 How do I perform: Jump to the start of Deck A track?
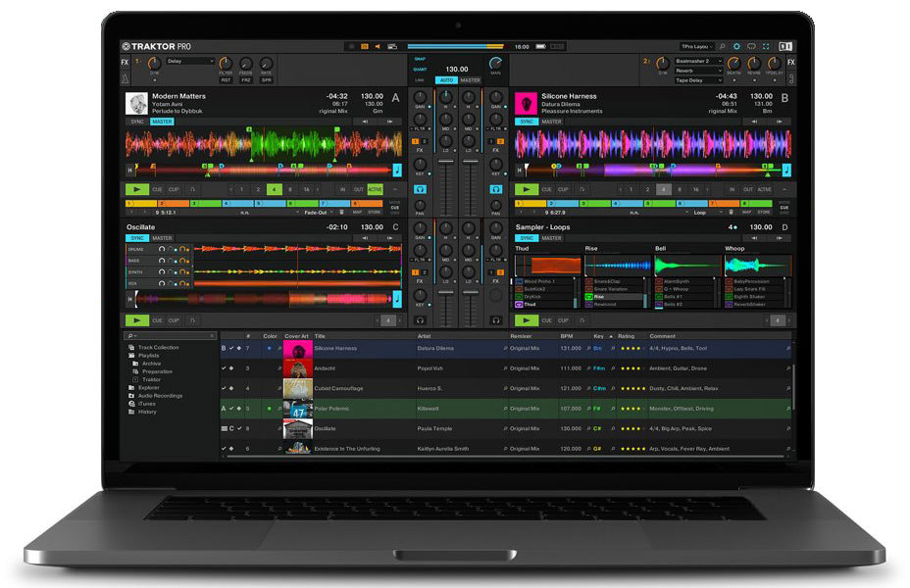[130, 170]
